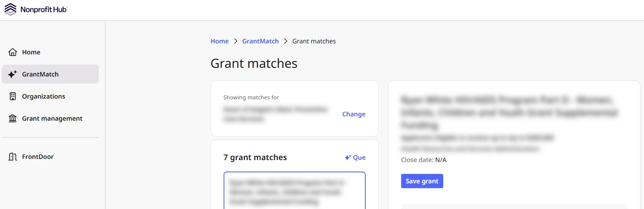Click the Nonprofit Hub brand name text
Image resolution: width=644 pixels, height=209 pixels.
coord(44,9)
